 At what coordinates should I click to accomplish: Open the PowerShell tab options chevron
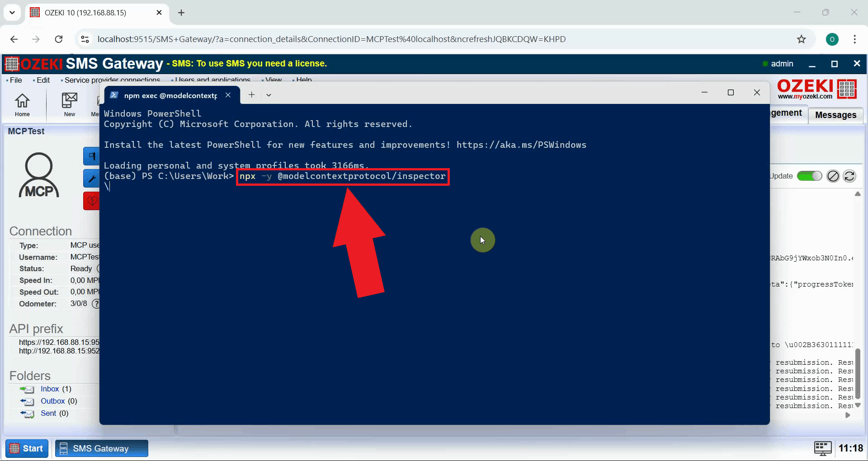pyautogui.click(x=269, y=95)
